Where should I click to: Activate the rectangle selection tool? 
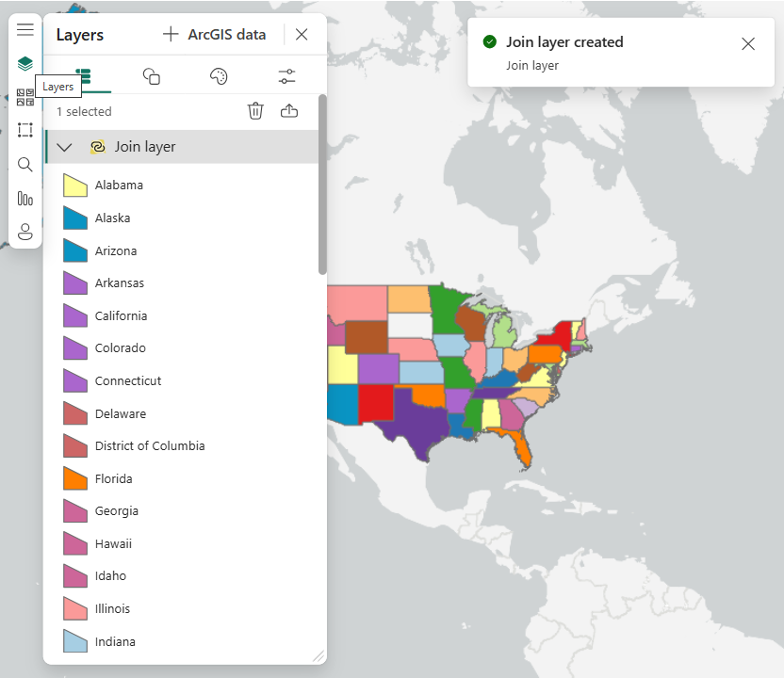pyautogui.click(x=25, y=131)
